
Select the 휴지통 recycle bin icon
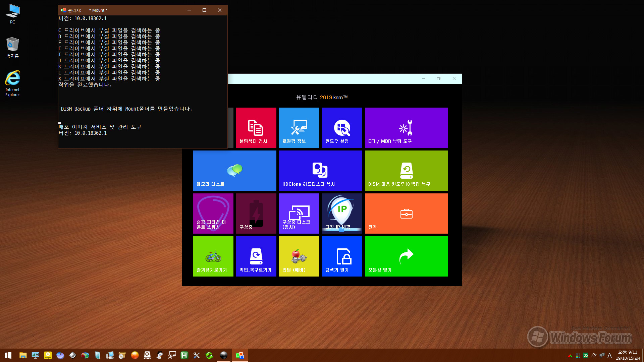tap(12, 47)
